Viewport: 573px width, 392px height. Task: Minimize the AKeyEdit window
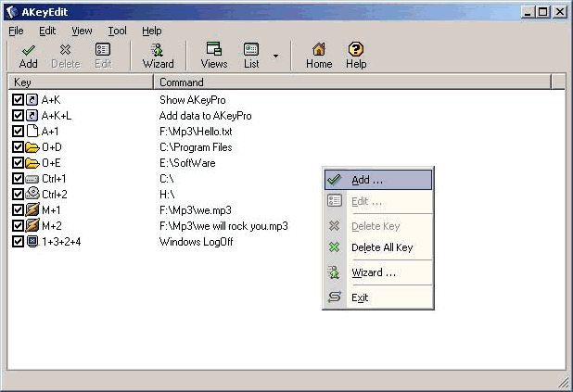pyautogui.click(x=528, y=12)
